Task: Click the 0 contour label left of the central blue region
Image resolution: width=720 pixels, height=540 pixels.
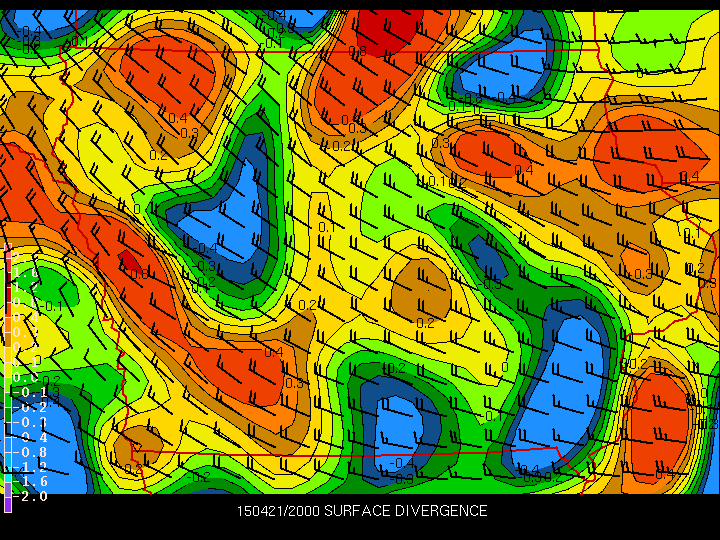Action: [137, 209]
